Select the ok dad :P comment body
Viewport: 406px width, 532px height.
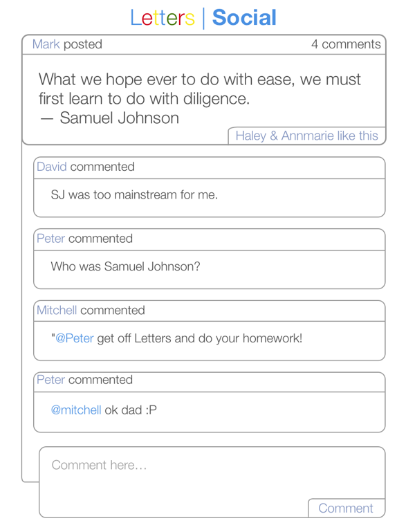[104, 410]
